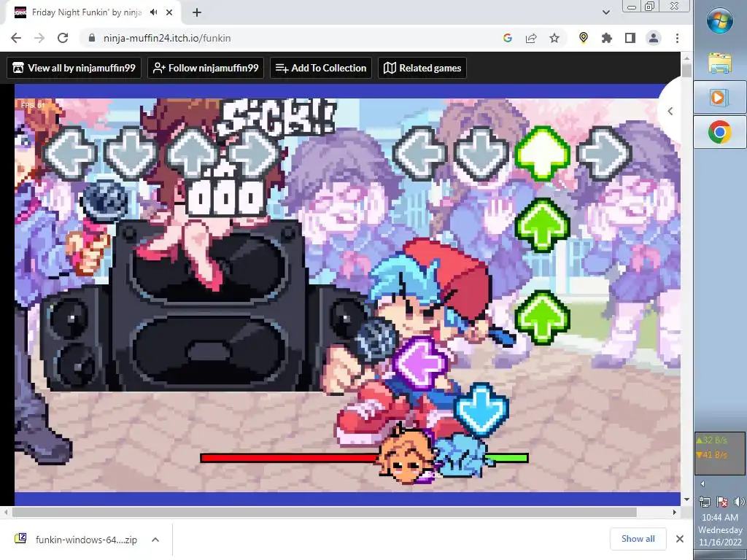
Task: Open the tab search dropdown chevron
Action: [x=606, y=12]
